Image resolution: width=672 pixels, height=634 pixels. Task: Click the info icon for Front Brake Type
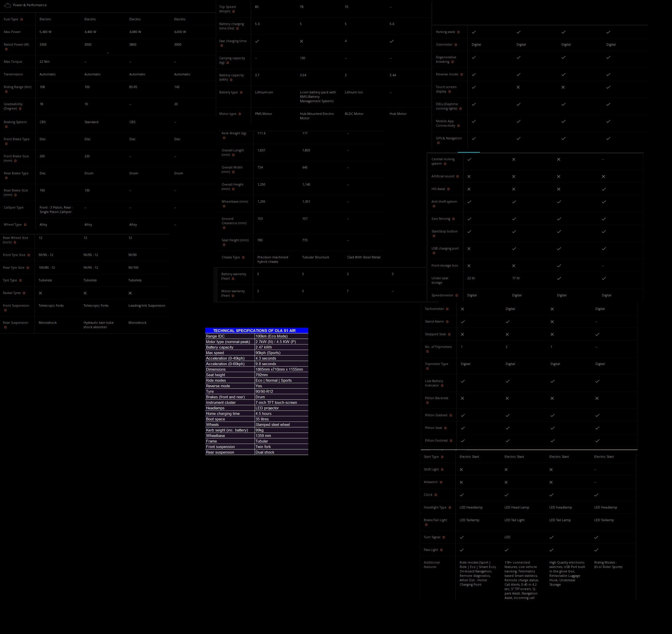point(6,144)
